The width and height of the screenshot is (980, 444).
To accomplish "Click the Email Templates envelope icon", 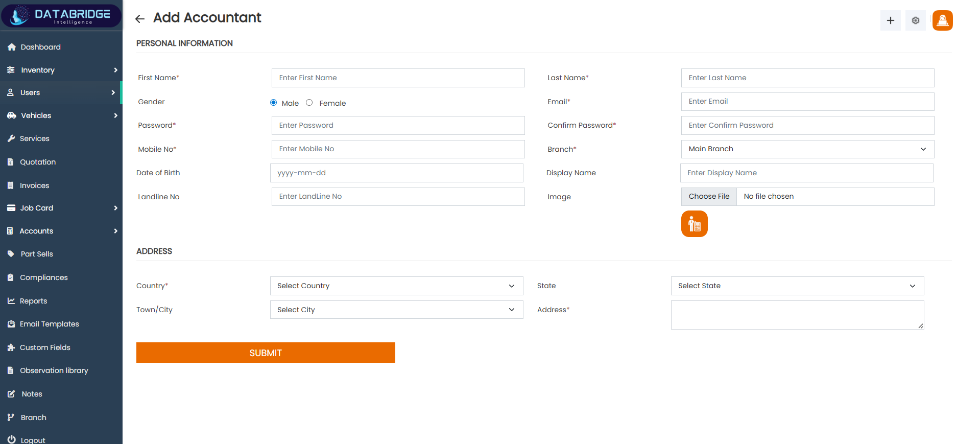I will (11, 324).
